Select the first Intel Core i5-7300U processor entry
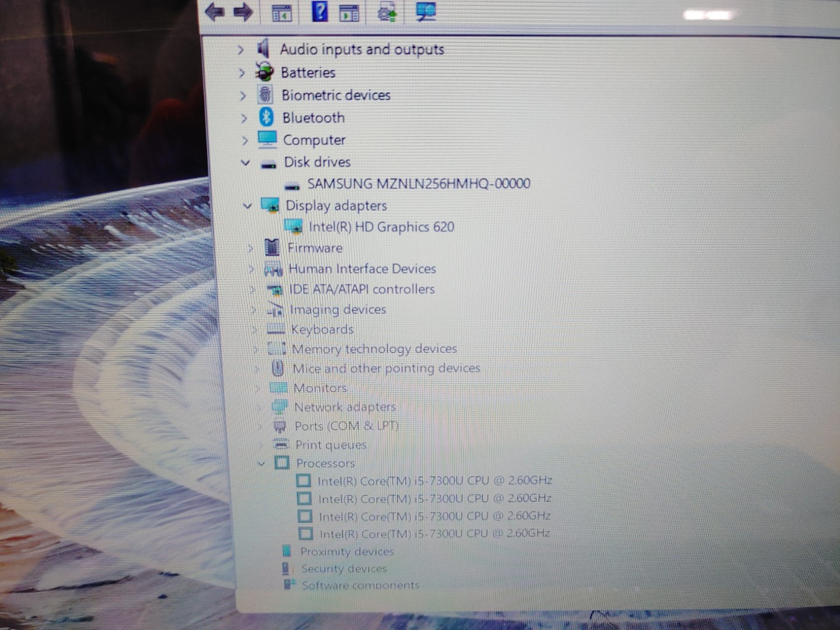840x630 pixels. coord(434,481)
